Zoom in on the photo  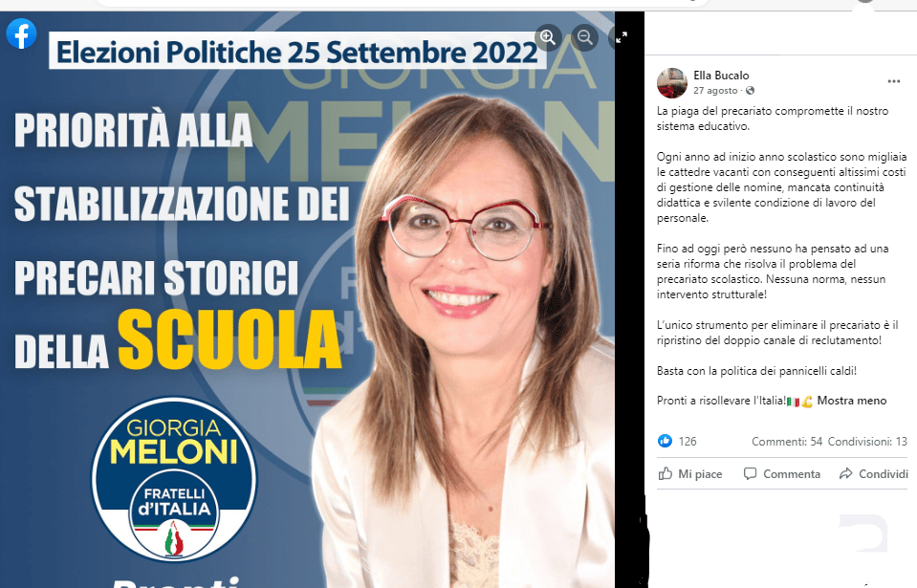(x=548, y=37)
